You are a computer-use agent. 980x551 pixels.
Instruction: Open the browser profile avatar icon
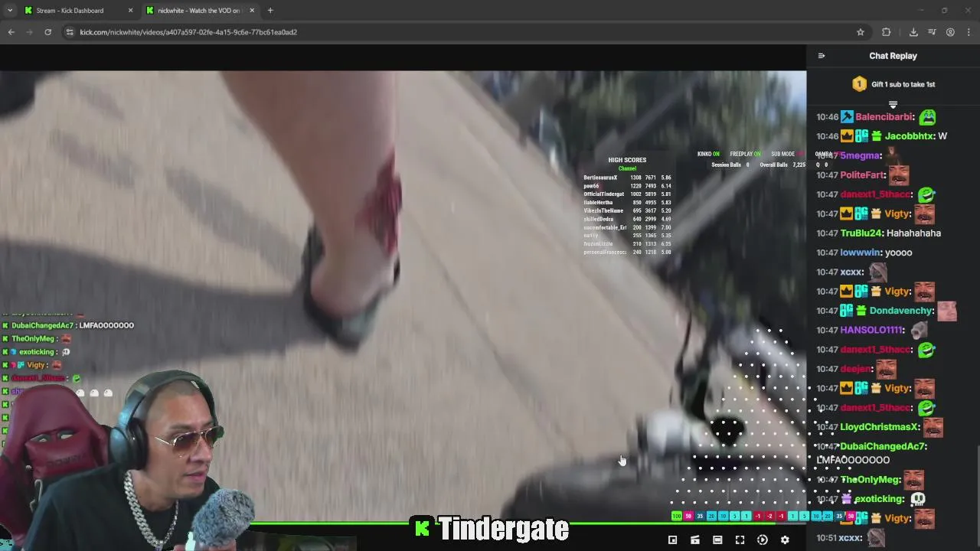coord(950,32)
